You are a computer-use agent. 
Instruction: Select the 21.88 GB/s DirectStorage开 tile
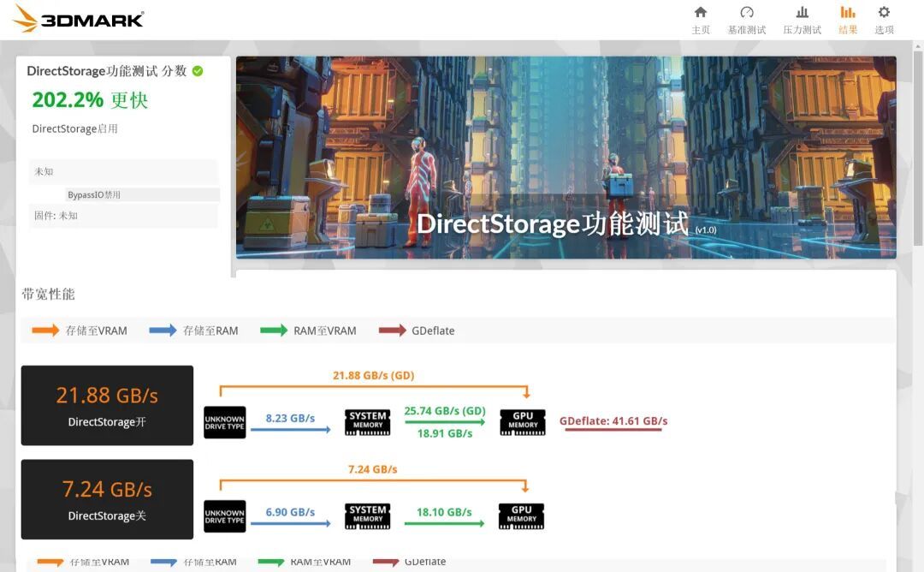coord(107,405)
